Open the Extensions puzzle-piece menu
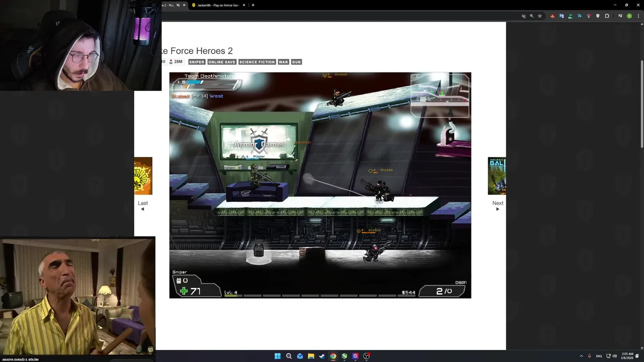644x362 pixels. (x=607, y=16)
